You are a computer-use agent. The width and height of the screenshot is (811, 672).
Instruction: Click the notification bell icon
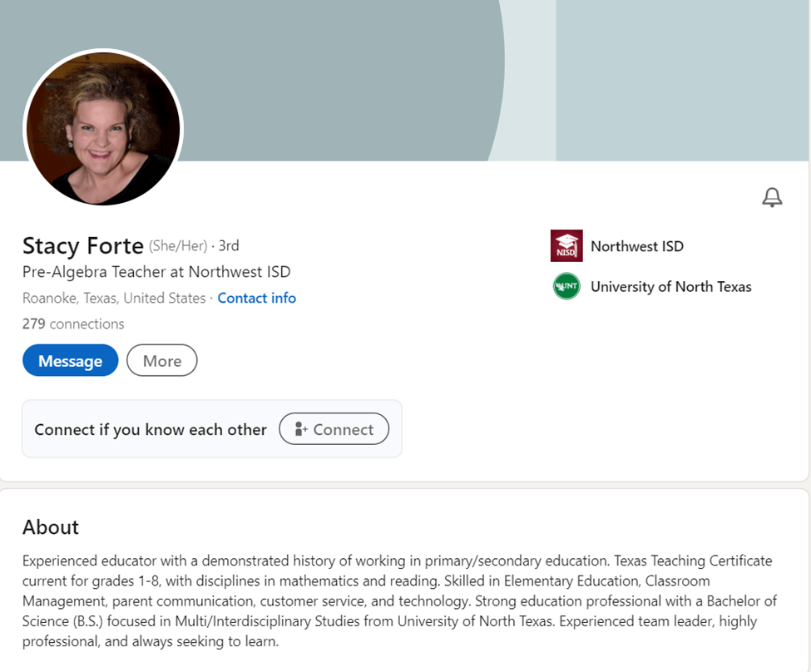(772, 197)
